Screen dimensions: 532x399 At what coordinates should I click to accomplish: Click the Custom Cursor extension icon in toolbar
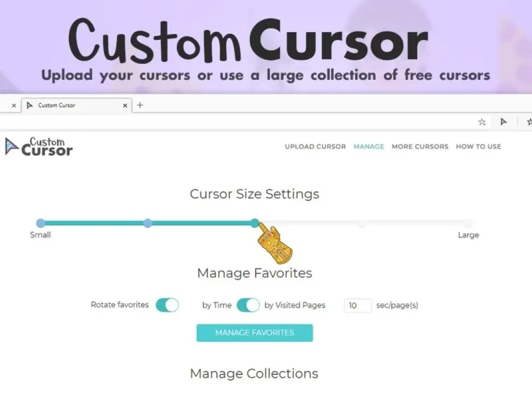503,122
